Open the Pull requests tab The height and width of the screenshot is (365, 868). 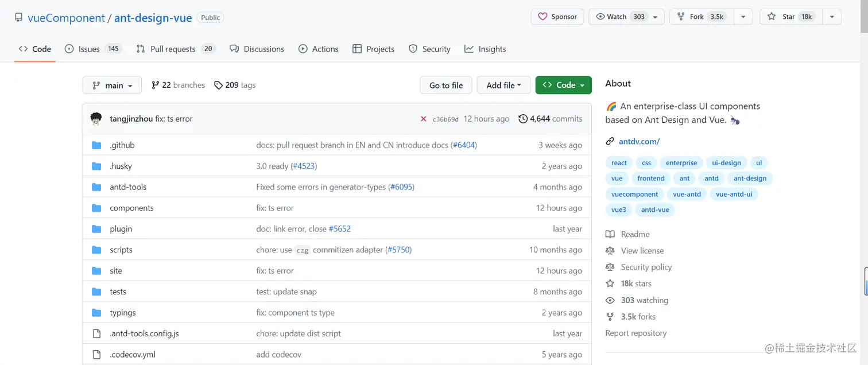pos(176,49)
